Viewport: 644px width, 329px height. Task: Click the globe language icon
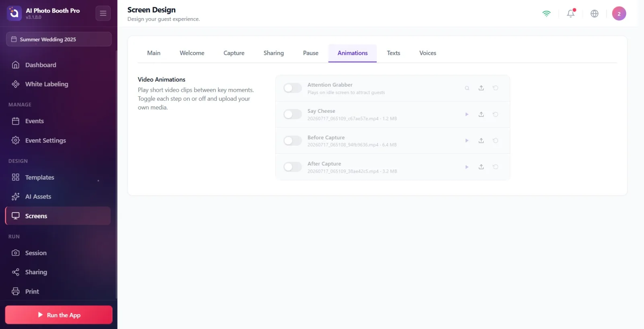(x=594, y=13)
